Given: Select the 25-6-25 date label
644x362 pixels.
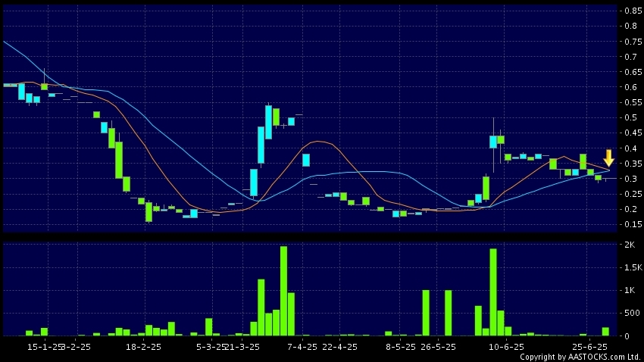Looking at the screenshot, I should [x=589, y=347].
